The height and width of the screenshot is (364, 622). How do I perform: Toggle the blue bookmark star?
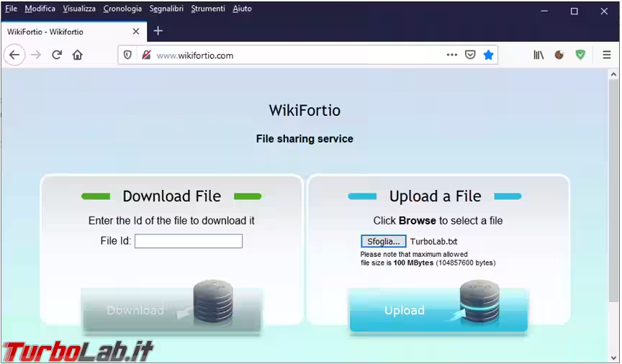click(489, 55)
